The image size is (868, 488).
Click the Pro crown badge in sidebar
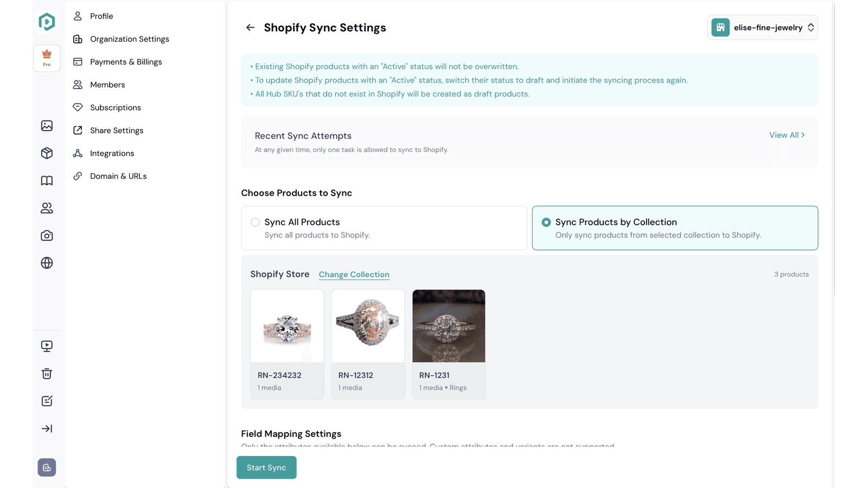coord(46,58)
